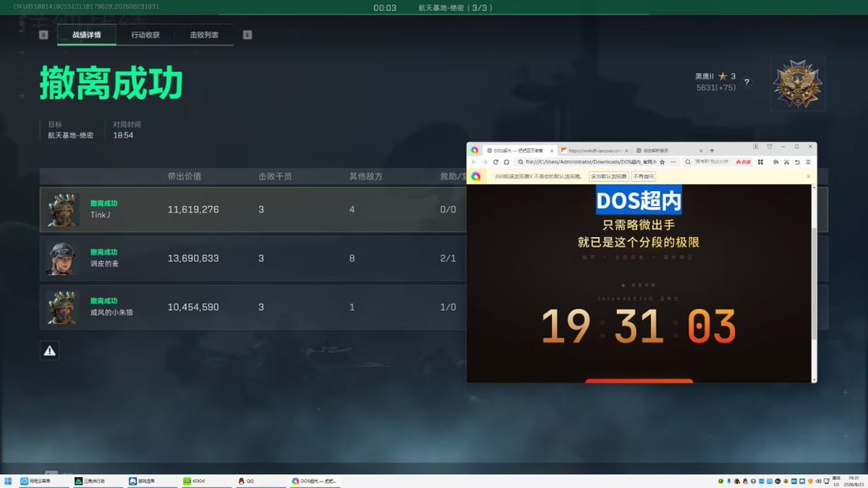Click the 击败干员 column header

pyautogui.click(x=276, y=176)
